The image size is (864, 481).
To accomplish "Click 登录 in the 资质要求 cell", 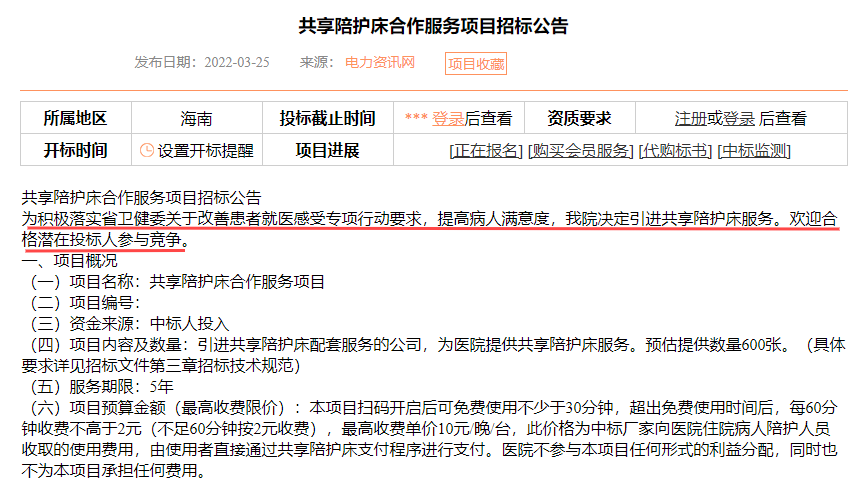I will tap(739, 118).
